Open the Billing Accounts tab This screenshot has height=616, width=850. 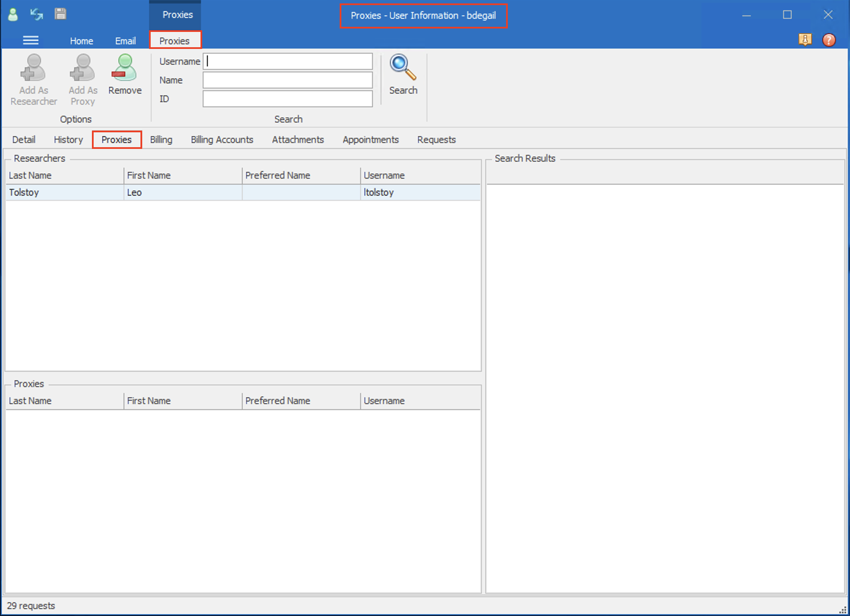coord(222,140)
